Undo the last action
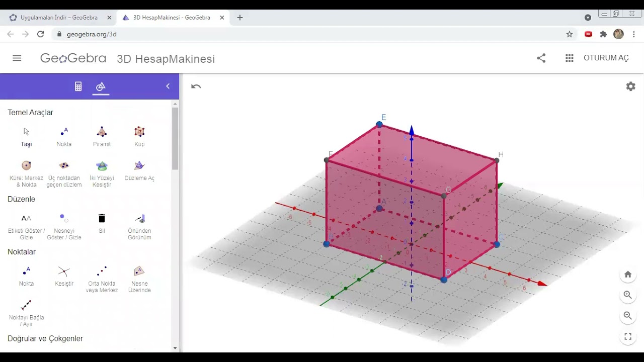 point(196,86)
